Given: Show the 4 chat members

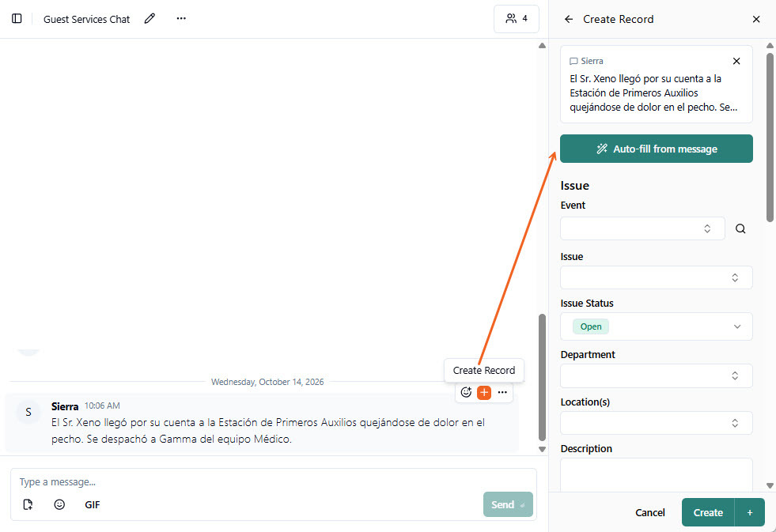Looking at the screenshot, I should pos(517,19).
